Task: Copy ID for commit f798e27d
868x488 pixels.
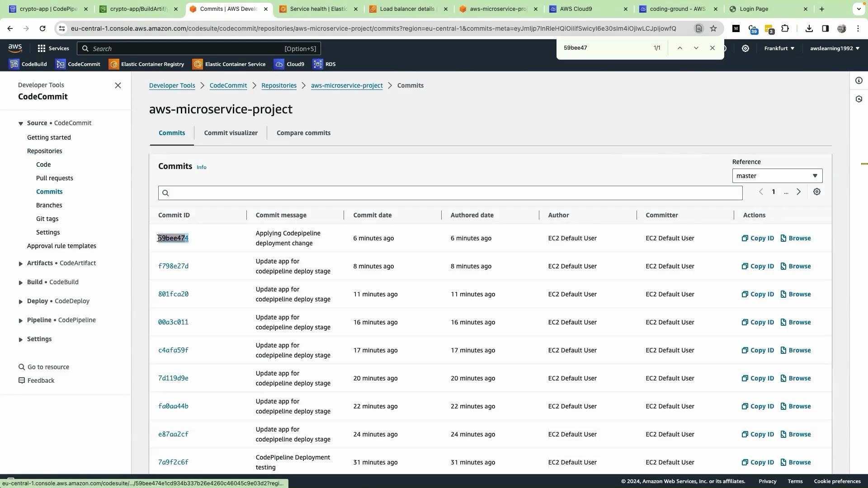Action: (758, 266)
